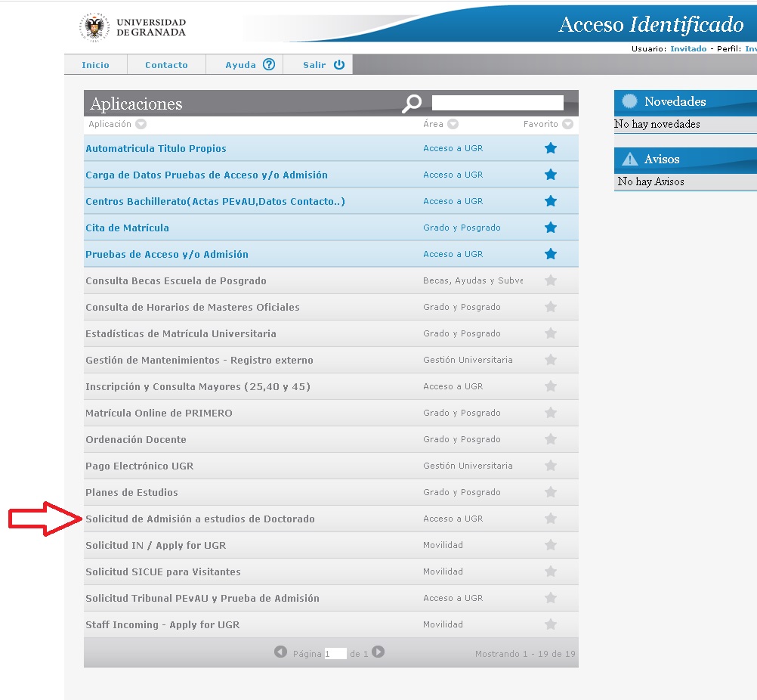757x700 pixels.
Task: Open the Favorito column dropdown arrow
Action: tap(567, 125)
